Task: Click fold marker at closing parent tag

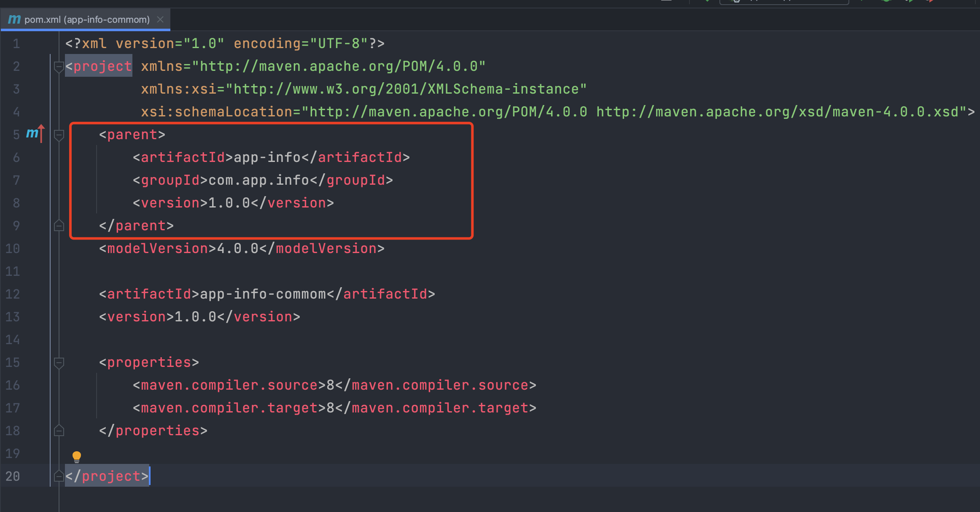Action: [x=59, y=226]
